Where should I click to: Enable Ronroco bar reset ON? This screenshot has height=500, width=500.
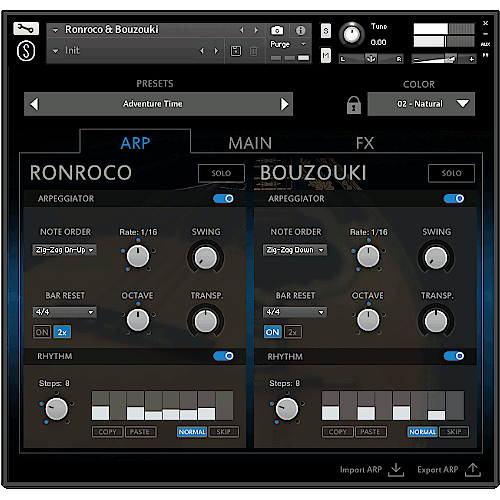coord(42,332)
